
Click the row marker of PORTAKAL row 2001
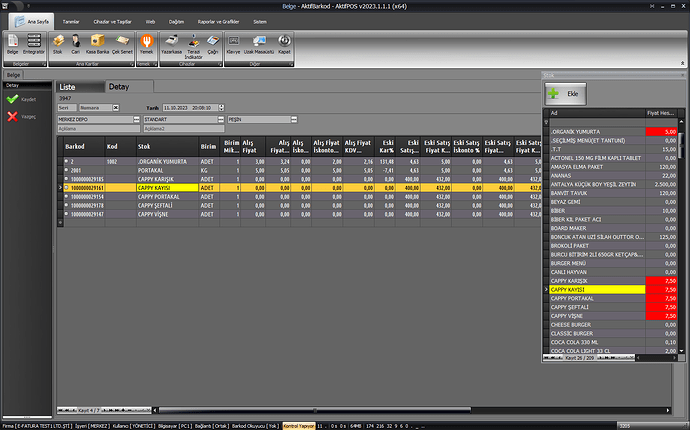pyautogui.click(x=66, y=170)
